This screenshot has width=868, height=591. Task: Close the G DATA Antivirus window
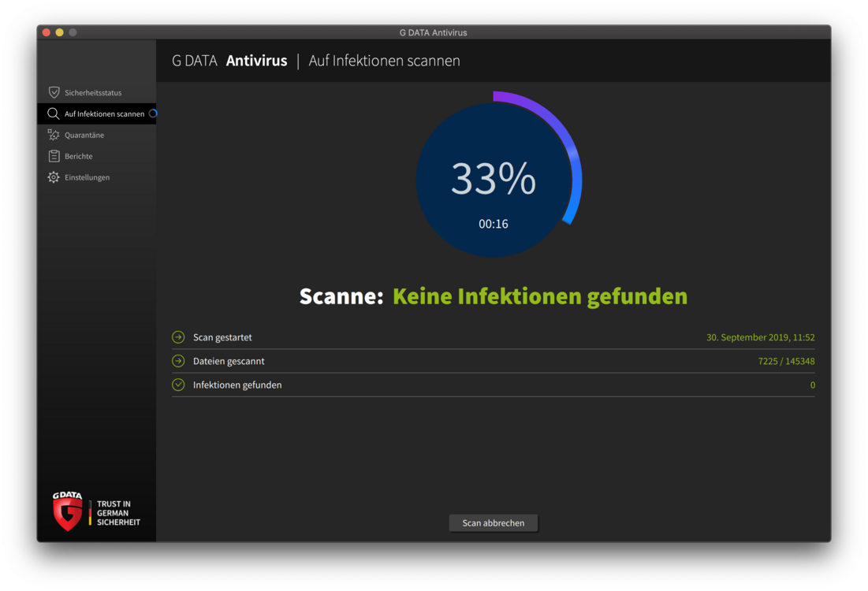click(x=47, y=32)
